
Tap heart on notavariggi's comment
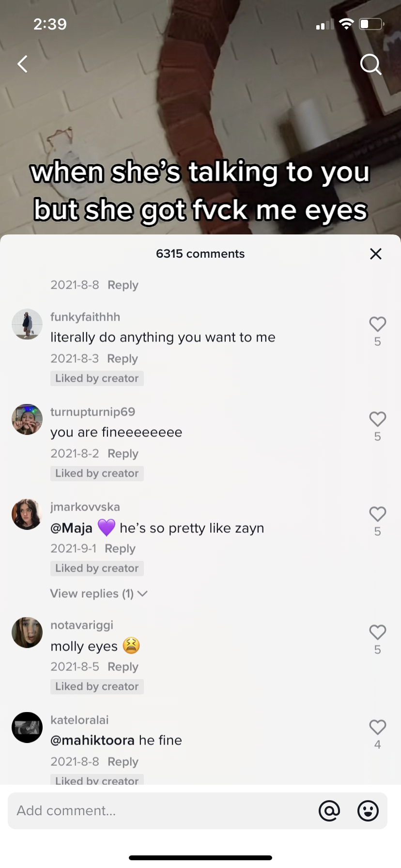click(x=378, y=632)
